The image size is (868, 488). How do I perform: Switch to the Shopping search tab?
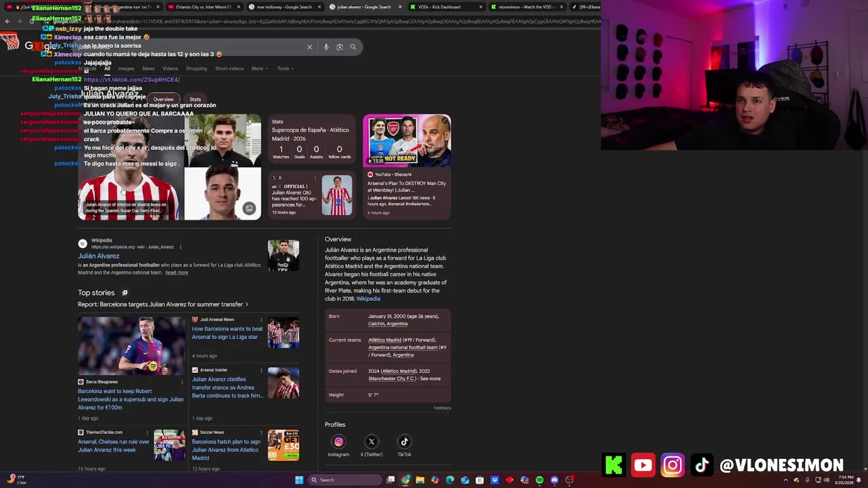click(197, 68)
